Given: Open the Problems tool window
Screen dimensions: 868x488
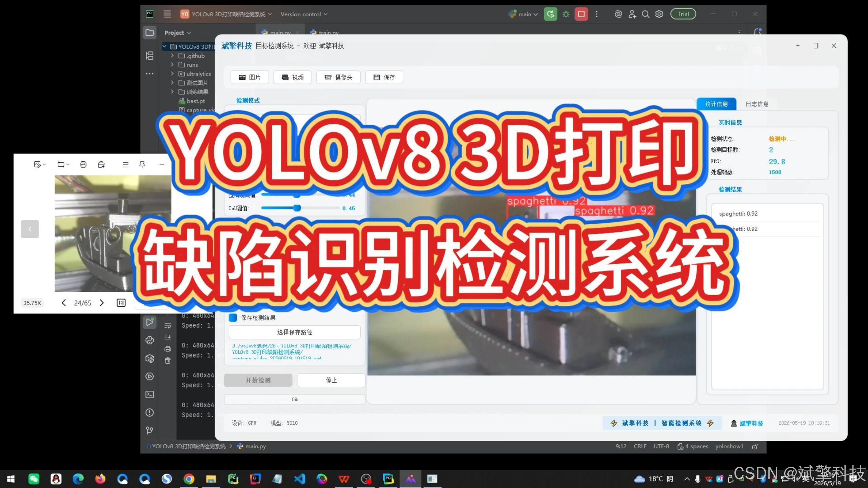Looking at the screenshot, I should click(x=150, y=412).
